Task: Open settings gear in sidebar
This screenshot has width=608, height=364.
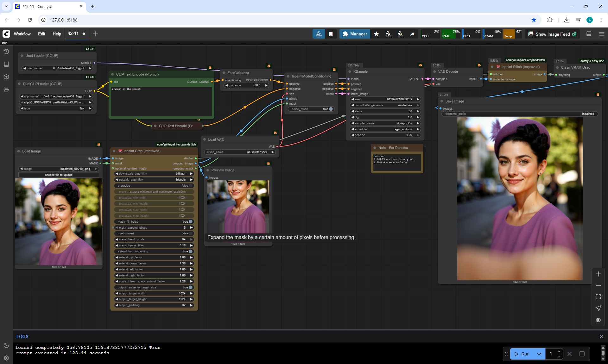Action: (6, 358)
